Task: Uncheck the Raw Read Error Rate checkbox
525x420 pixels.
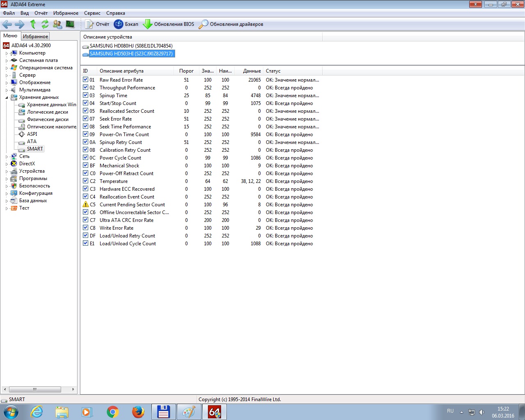Action: point(86,80)
